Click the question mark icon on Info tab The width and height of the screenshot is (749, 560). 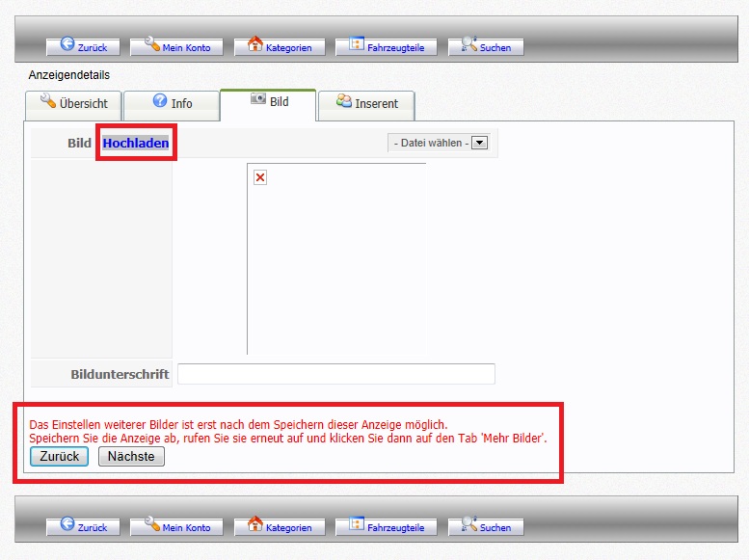click(160, 100)
